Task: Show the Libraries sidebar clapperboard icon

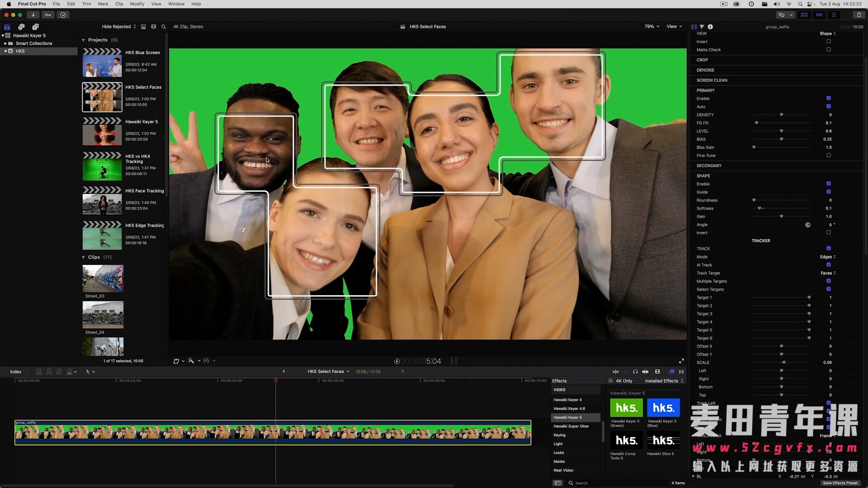Action: 7,27
